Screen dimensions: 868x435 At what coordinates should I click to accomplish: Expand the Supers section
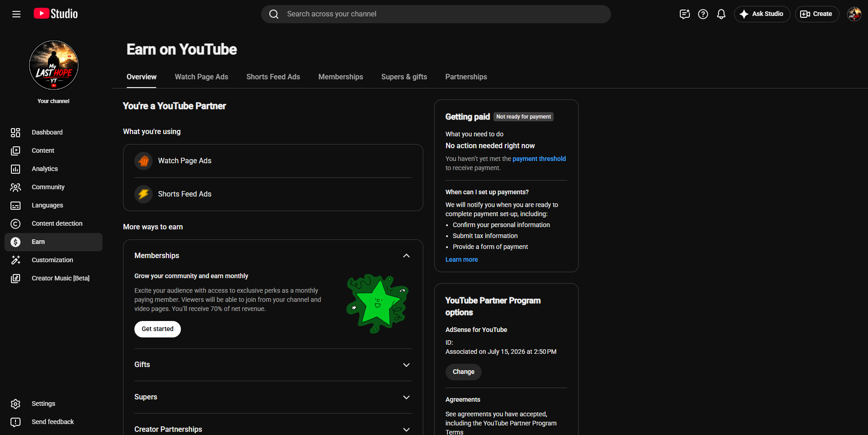click(273, 397)
